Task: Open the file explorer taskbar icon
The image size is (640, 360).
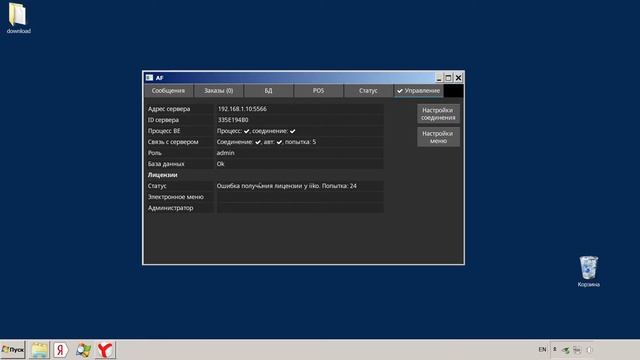Action: [40, 350]
